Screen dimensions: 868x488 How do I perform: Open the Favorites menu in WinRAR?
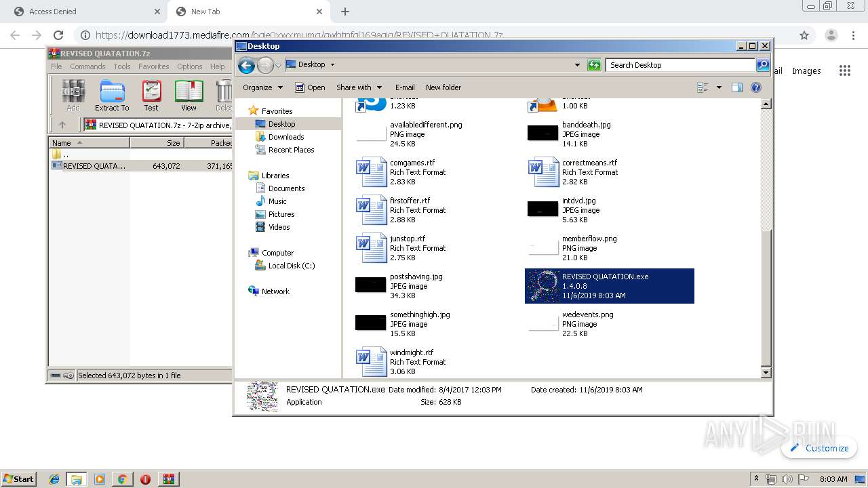tap(154, 66)
